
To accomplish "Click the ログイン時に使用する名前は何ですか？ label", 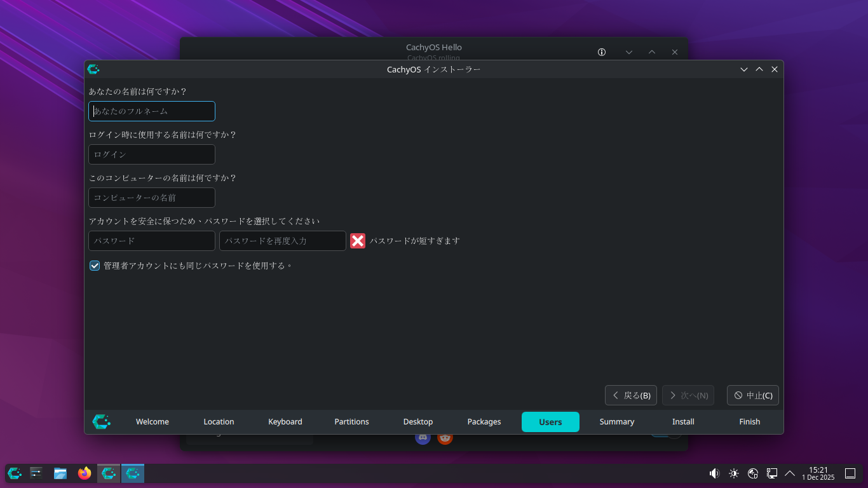I will pyautogui.click(x=163, y=135).
